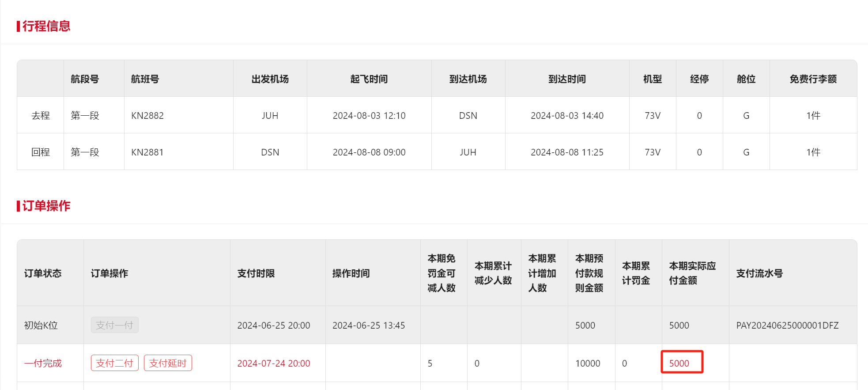Click the 去程 row label
868x390 pixels.
coord(41,116)
